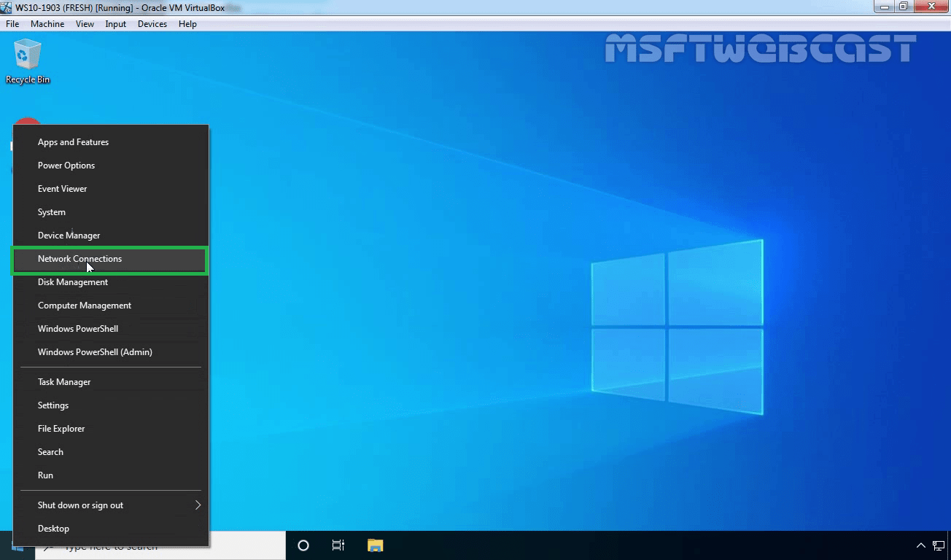Viewport: 951px width, 560px height.
Task: Open Cortana circle icon on taskbar
Action: point(303,545)
